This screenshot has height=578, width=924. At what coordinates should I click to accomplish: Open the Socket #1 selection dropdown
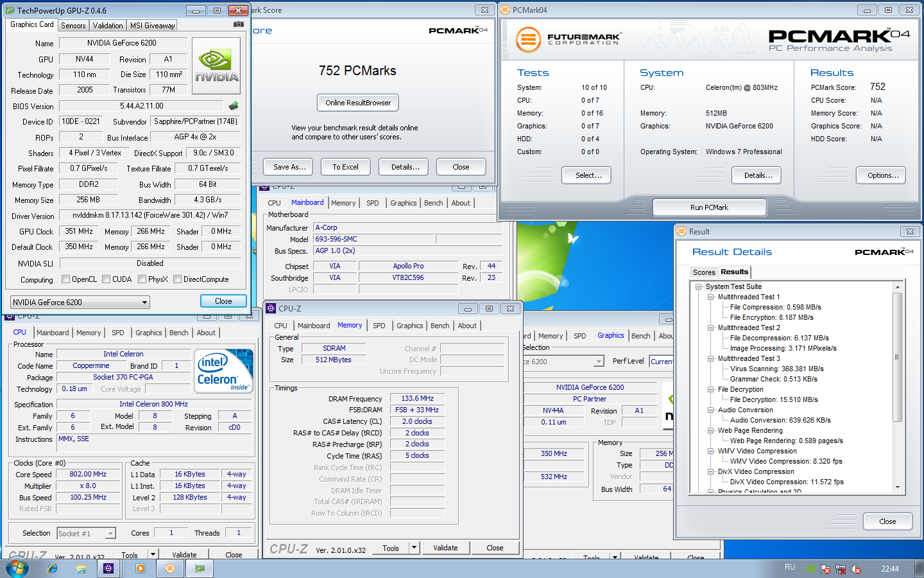tap(86, 533)
